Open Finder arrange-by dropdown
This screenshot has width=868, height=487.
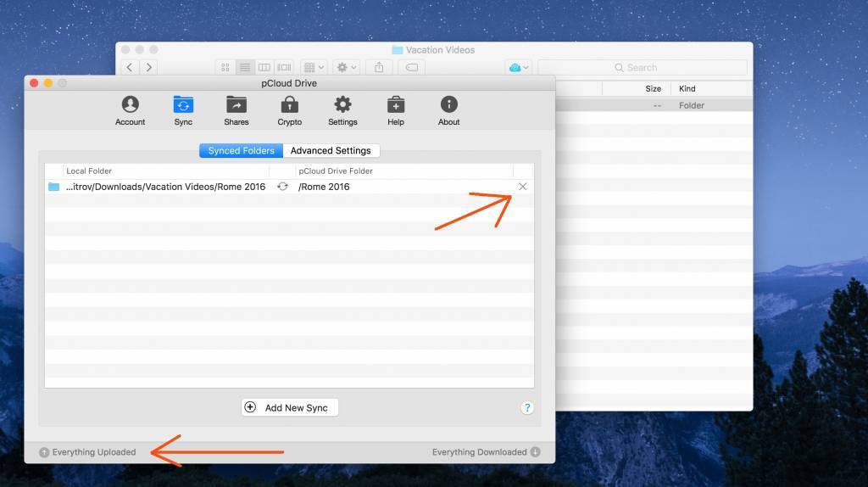click(314, 68)
